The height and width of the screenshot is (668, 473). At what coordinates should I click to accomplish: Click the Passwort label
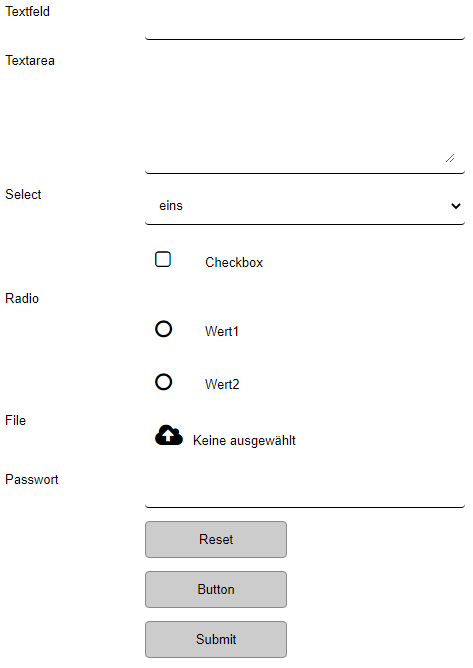point(32,480)
